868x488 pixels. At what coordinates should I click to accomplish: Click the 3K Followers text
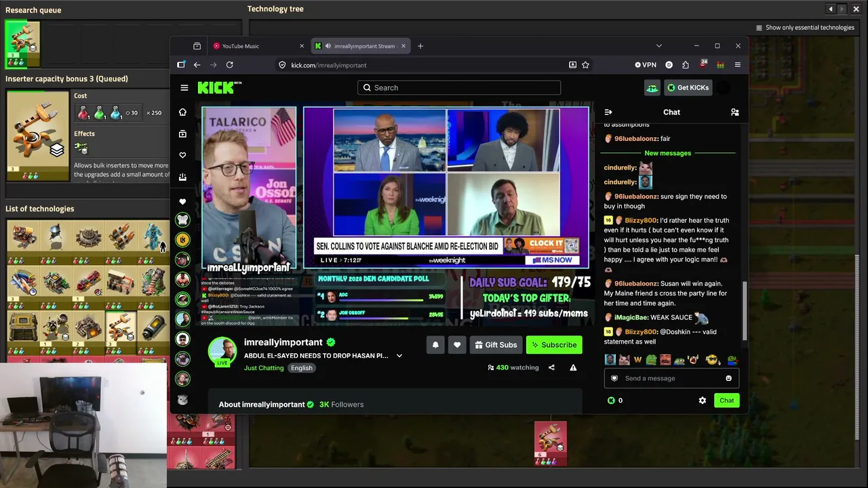[x=341, y=405]
